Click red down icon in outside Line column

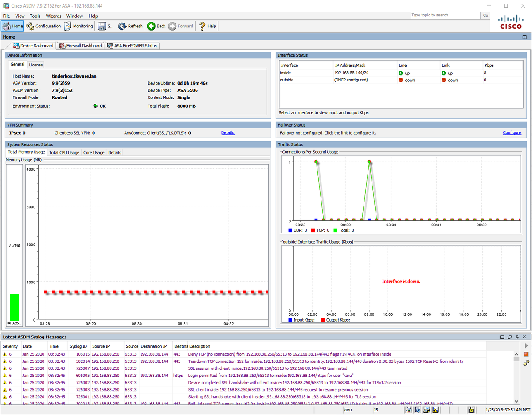400,80
